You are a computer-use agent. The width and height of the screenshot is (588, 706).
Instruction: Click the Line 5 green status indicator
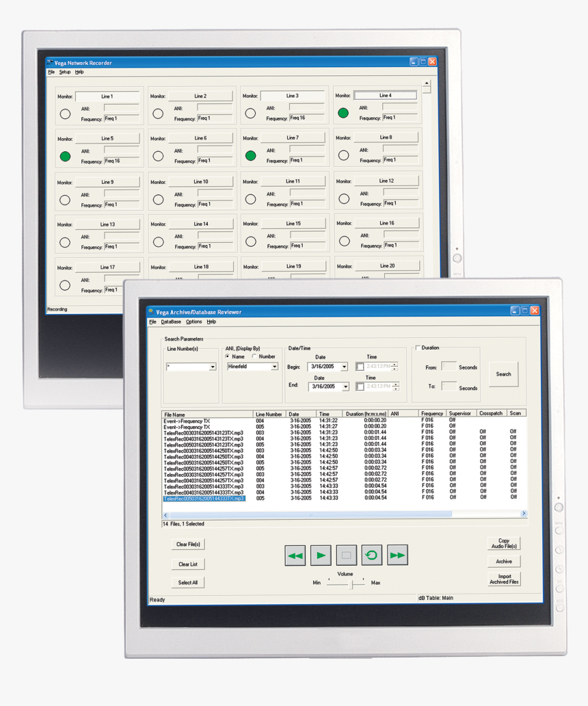[65, 157]
